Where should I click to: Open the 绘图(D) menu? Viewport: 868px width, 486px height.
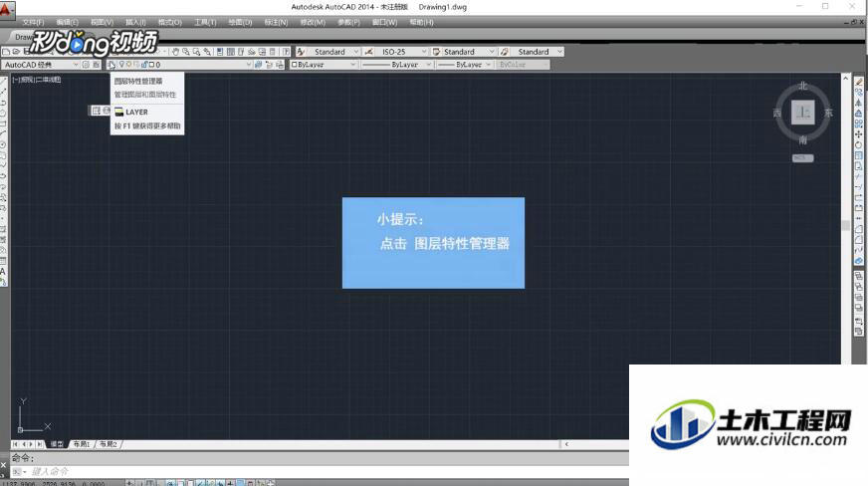tap(240, 22)
